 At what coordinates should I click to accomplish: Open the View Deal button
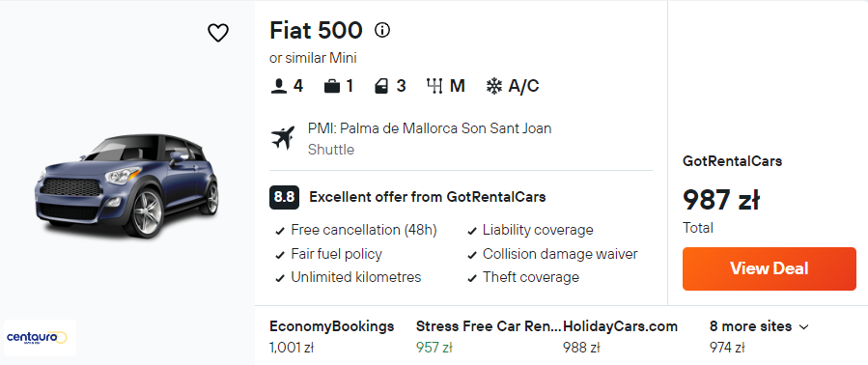pos(769,268)
